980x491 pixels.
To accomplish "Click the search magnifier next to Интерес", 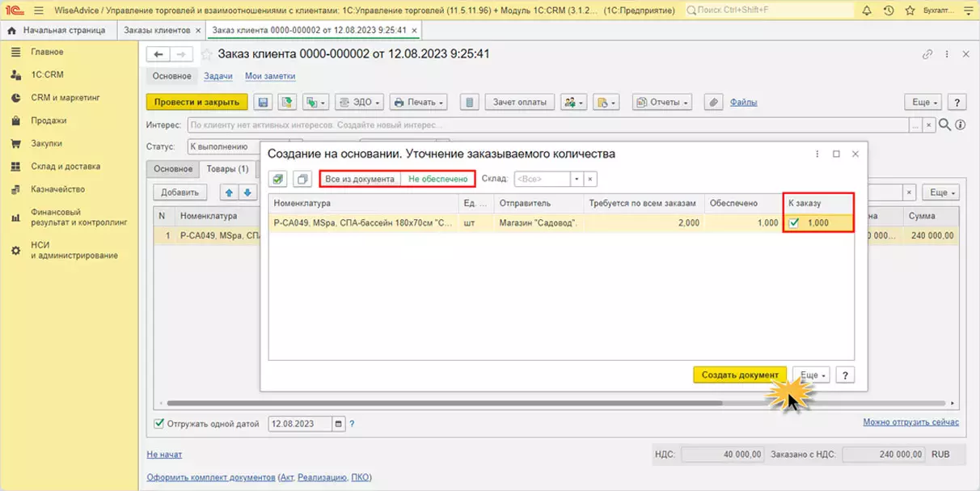I will coord(943,125).
